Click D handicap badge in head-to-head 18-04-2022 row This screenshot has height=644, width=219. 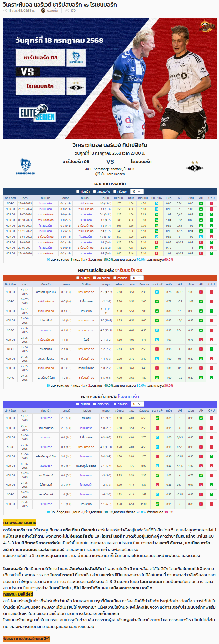(x=201, y=237)
